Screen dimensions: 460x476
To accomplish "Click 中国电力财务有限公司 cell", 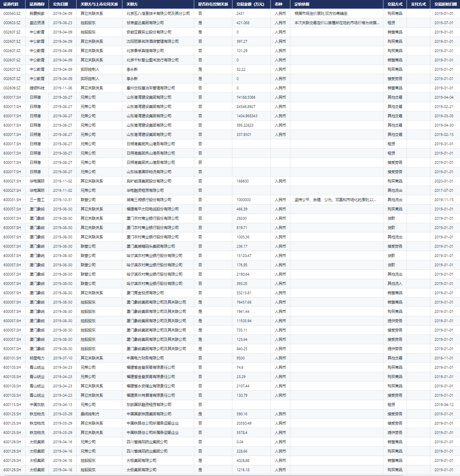I will 145,358.
